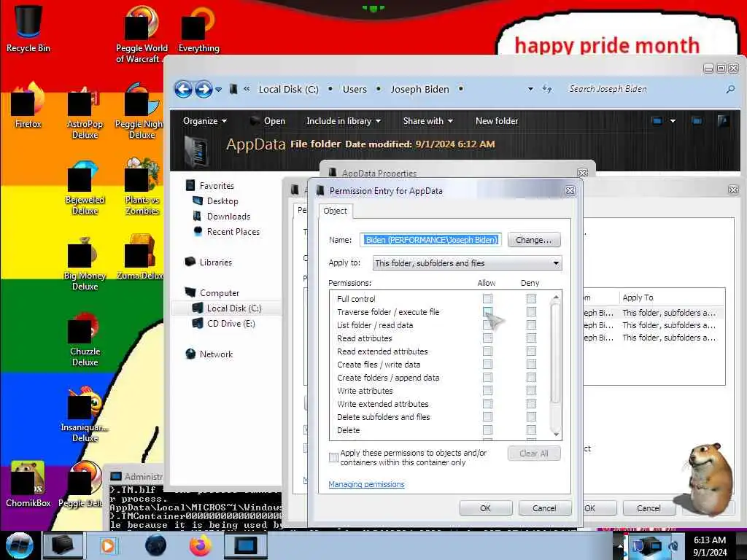
Task: Launch AstroPop Deluxe desktop icon
Action: point(85,112)
